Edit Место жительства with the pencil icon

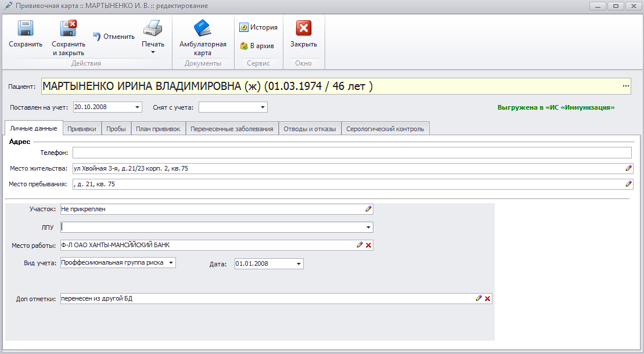coord(628,168)
